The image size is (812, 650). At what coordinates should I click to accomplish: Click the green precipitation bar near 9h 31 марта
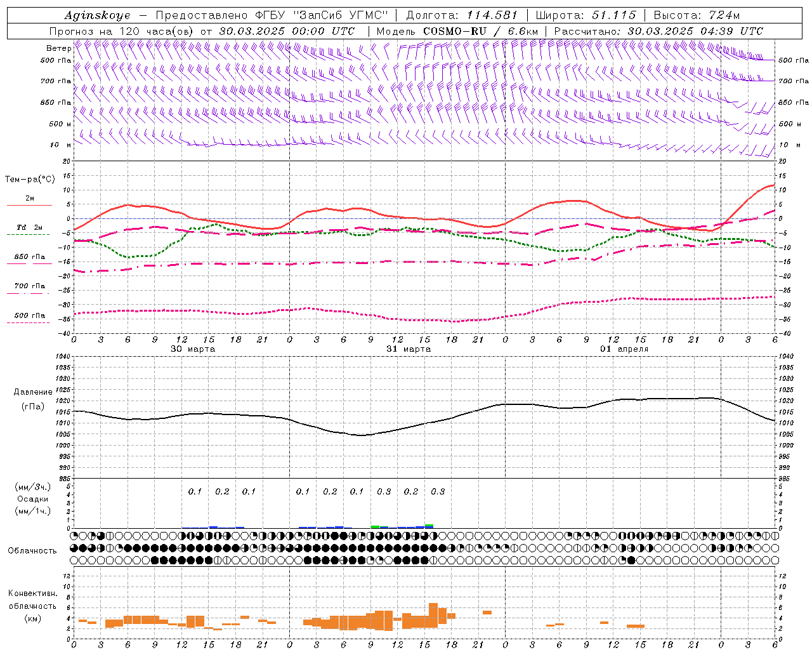375,526
